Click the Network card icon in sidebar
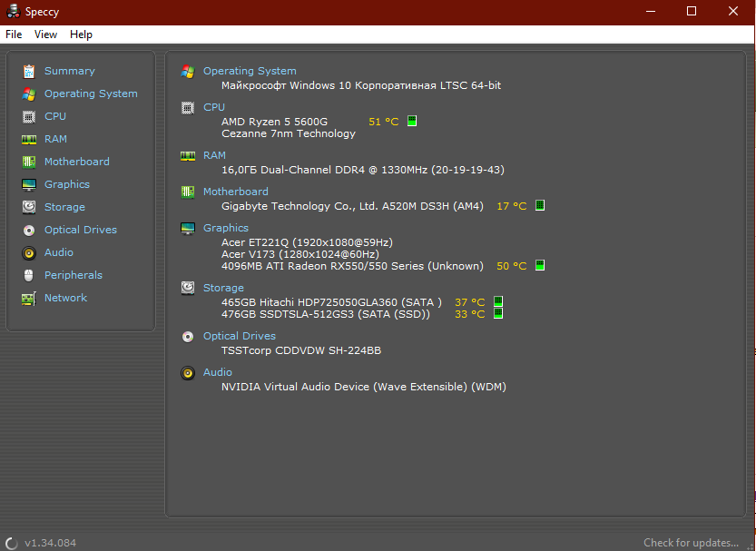 [29, 299]
